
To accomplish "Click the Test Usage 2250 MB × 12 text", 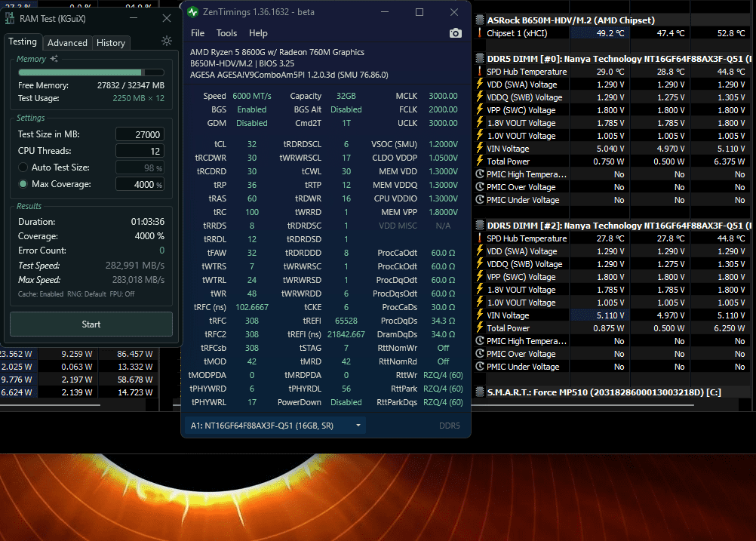I will click(138, 98).
